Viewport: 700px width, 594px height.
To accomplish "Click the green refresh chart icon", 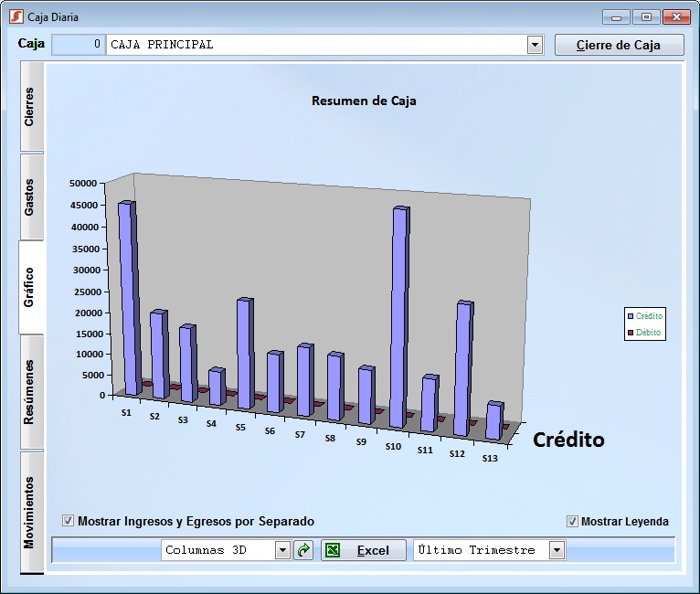I will 303,550.
